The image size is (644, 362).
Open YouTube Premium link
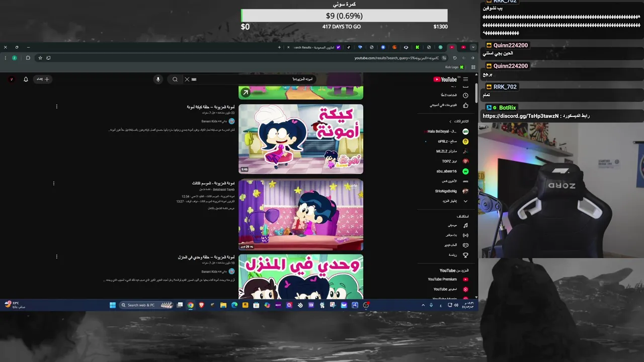[448, 280]
